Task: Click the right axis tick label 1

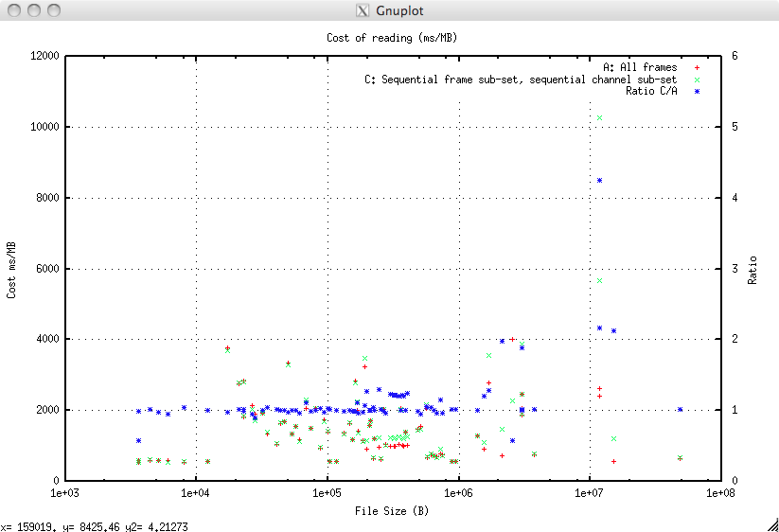Action: pos(735,410)
